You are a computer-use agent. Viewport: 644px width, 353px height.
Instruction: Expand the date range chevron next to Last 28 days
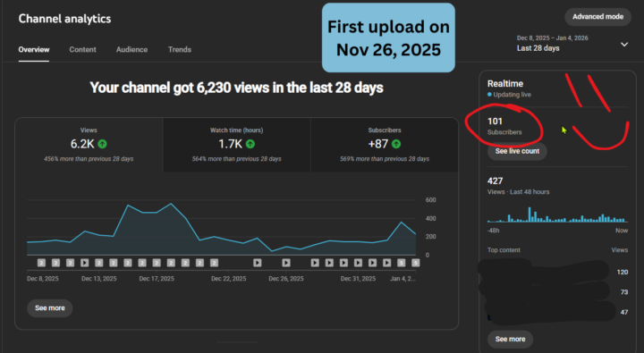624,45
